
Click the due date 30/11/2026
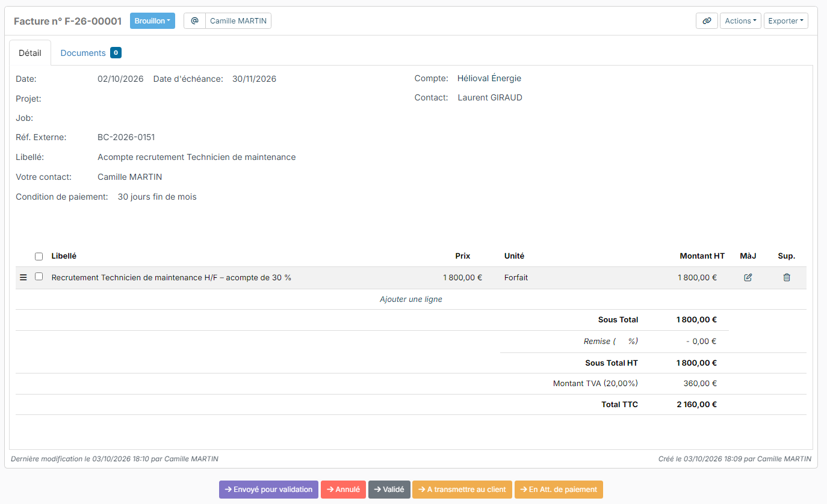(x=255, y=79)
